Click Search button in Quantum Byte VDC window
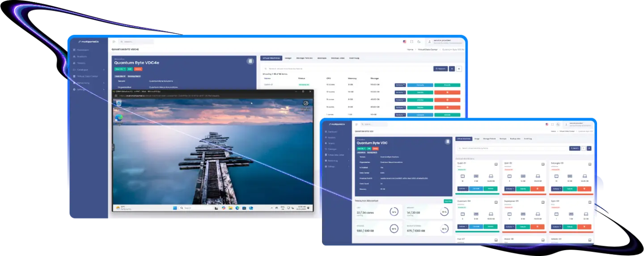This screenshot has height=256, width=644. click(575, 148)
